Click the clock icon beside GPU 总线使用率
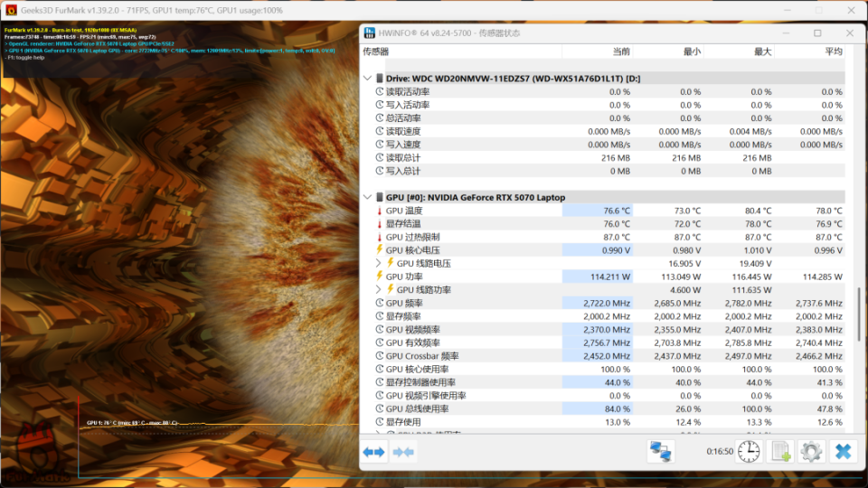The image size is (868, 488). (x=379, y=408)
